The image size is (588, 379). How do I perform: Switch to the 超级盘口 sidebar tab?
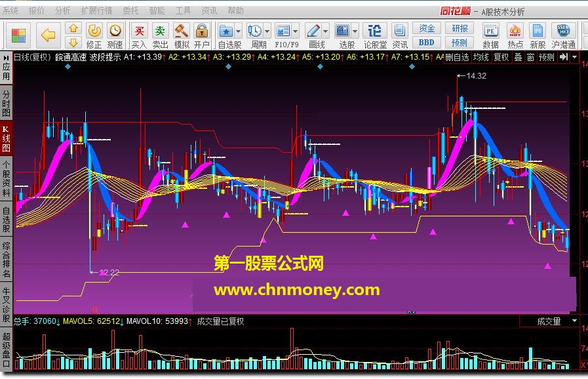(6, 349)
